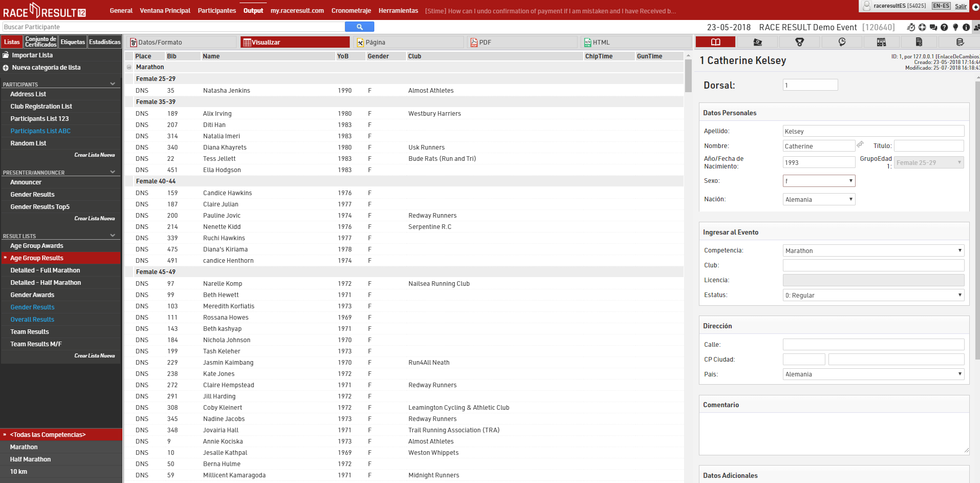Switch to the Página tab
The width and height of the screenshot is (980, 483).
(x=408, y=42)
